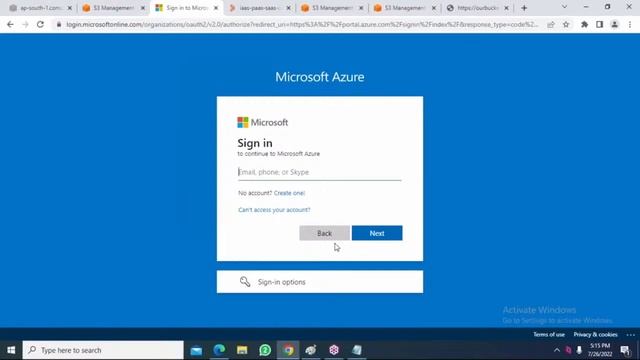Open the Terms of use link
Image resolution: width=640 pixels, height=360 pixels.
pyautogui.click(x=549, y=335)
